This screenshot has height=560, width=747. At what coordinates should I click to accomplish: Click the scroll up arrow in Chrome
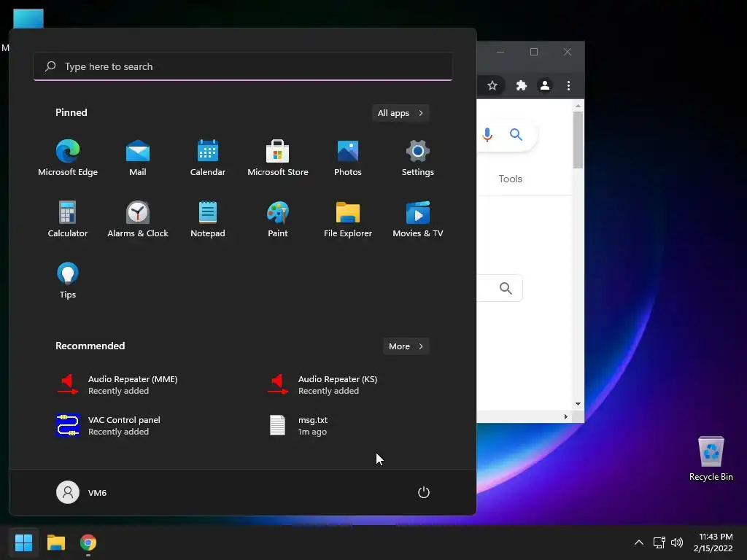click(578, 106)
